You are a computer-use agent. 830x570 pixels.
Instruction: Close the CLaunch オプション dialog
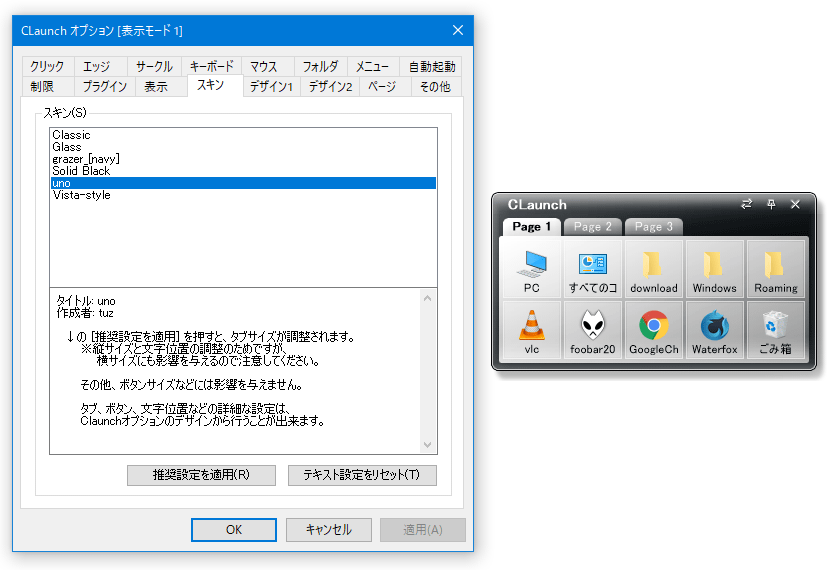tap(458, 30)
